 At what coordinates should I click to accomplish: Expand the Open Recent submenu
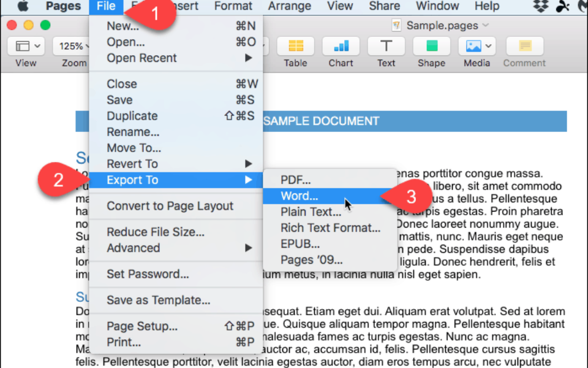(x=176, y=58)
